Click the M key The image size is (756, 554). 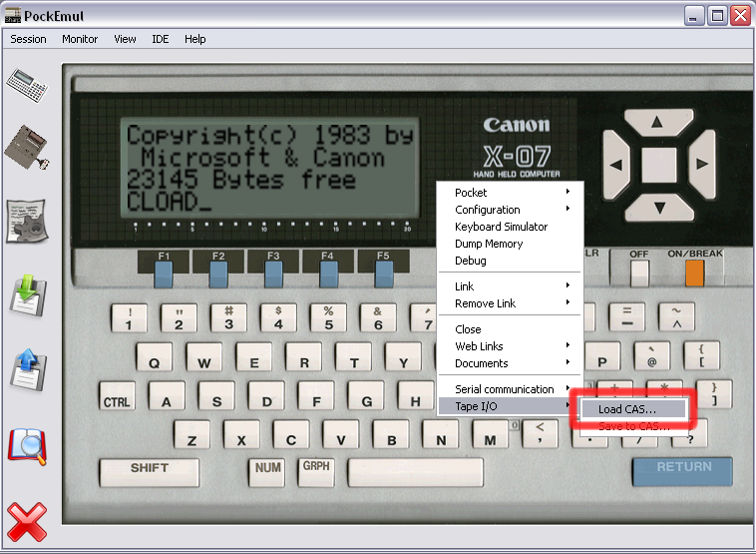pos(490,434)
